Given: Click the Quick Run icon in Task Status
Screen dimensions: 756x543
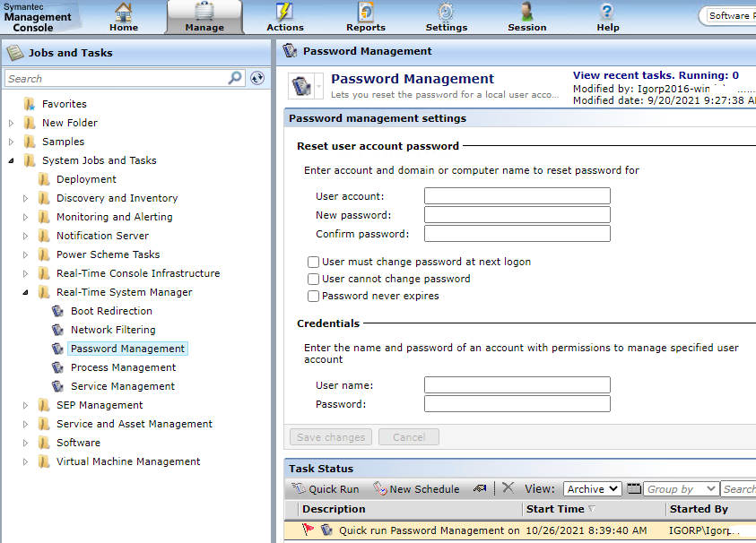Looking at the screenshot, I should pyautogui.click(x=299, y=488).
